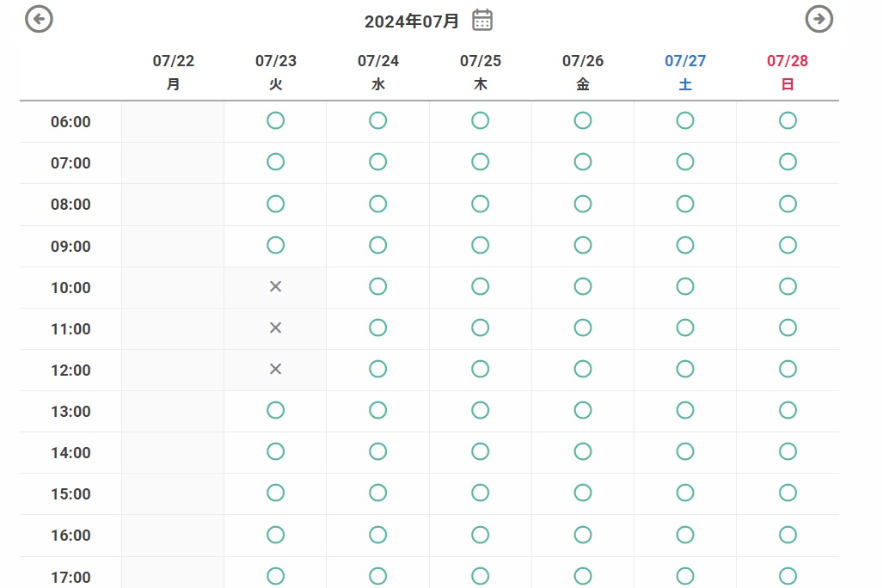
Task: Select available slot 07/28 at 17:00
Action: (788, 575)
